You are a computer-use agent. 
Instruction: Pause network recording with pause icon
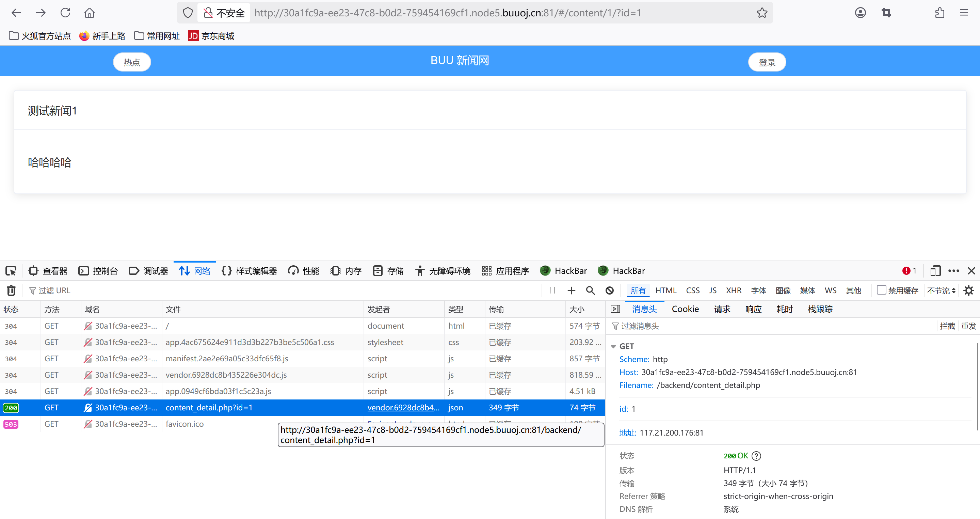coord(552,291)
